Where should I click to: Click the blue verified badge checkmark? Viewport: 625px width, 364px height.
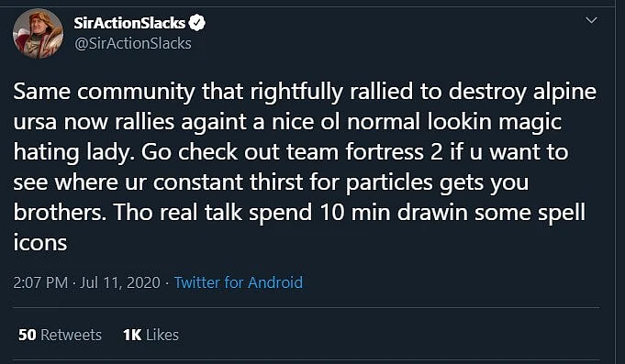click(x=197, y=23)
